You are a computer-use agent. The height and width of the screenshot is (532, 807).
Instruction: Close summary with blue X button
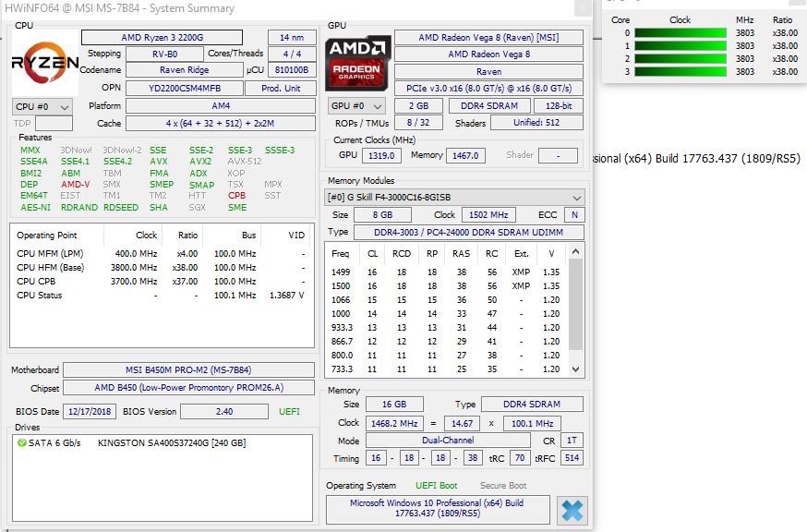[572, 510]
